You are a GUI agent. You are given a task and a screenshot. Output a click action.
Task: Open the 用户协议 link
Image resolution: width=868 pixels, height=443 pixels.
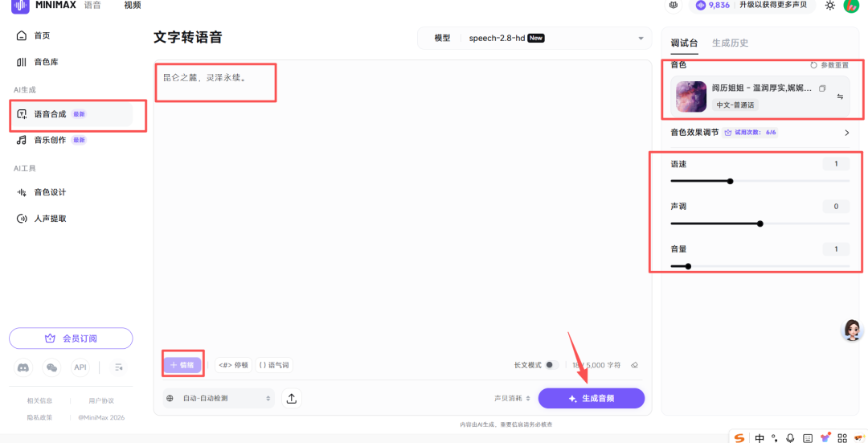click(x=101, y=400)
